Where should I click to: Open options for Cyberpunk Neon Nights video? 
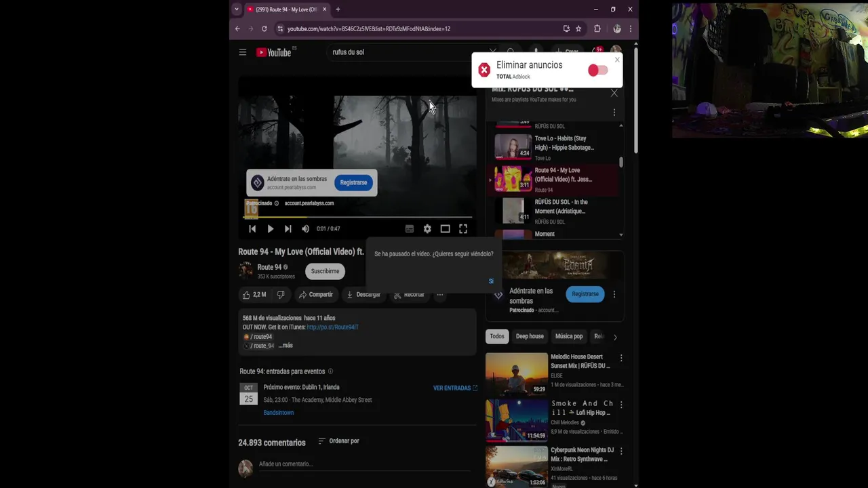tap(621, 451)
